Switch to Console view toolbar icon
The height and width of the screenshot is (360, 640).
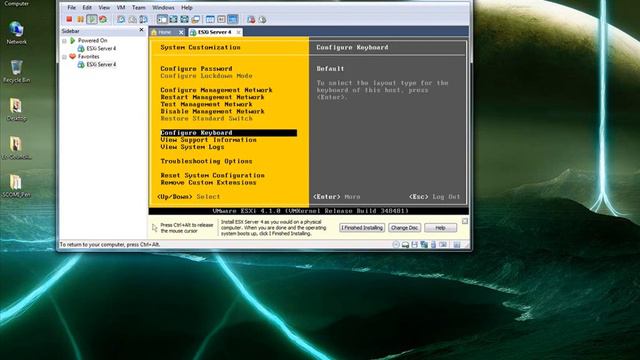point(233,19)
